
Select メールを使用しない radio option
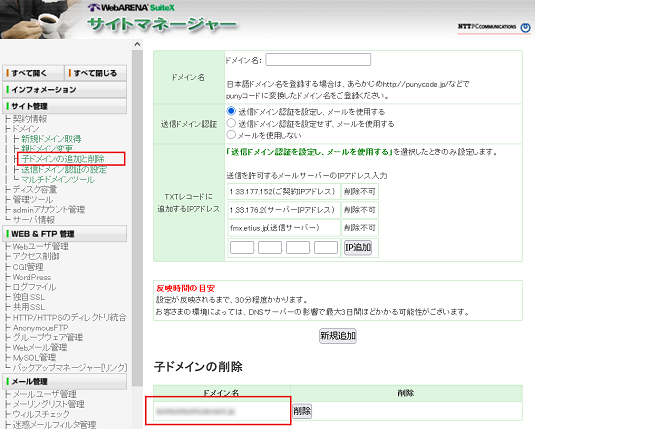(231, 135)
